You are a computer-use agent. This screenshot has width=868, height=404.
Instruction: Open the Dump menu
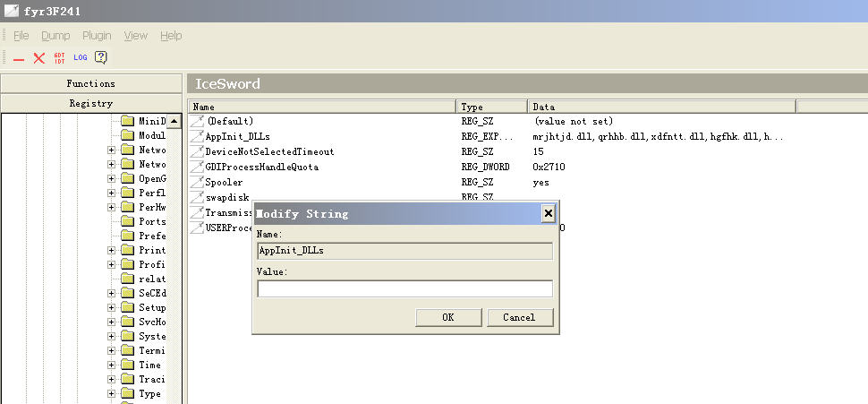tap(55, 36)
